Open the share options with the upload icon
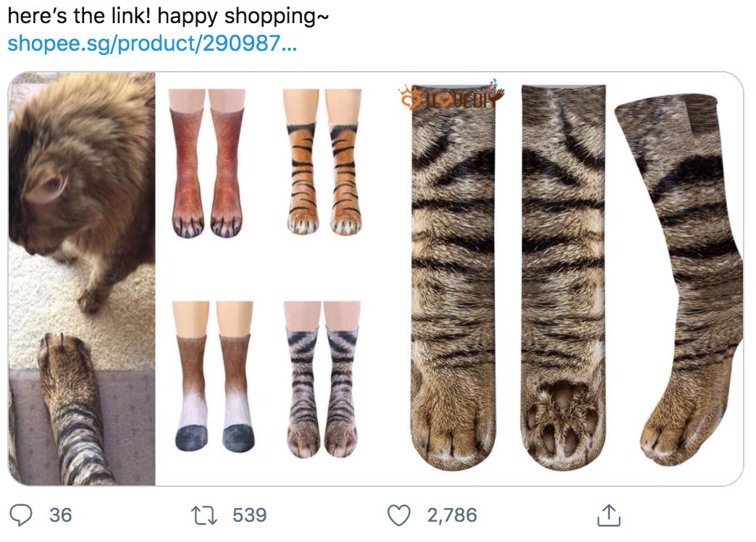 tap(608, 517)
